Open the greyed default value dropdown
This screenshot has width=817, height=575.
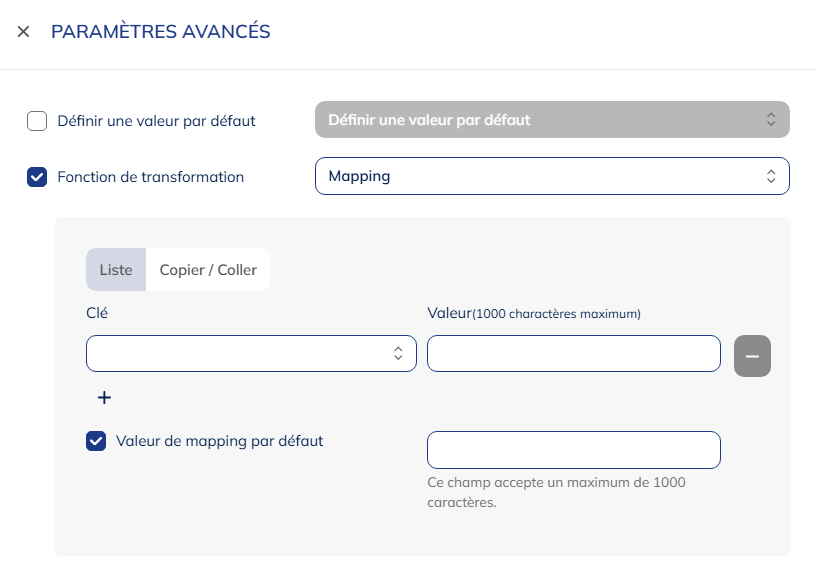tap(540, 120)
